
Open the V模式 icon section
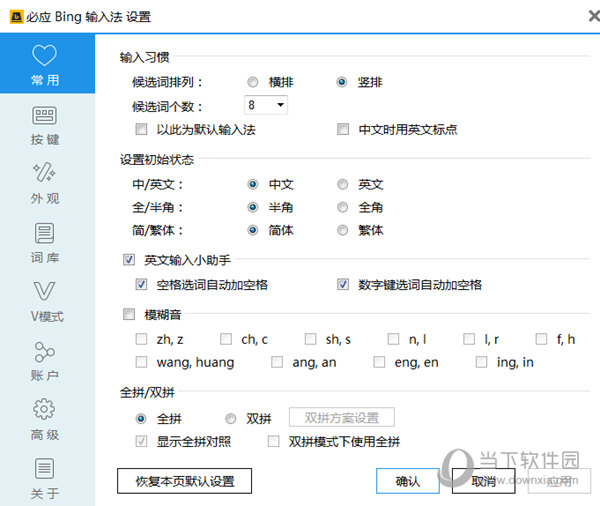(x=45, y=302)
